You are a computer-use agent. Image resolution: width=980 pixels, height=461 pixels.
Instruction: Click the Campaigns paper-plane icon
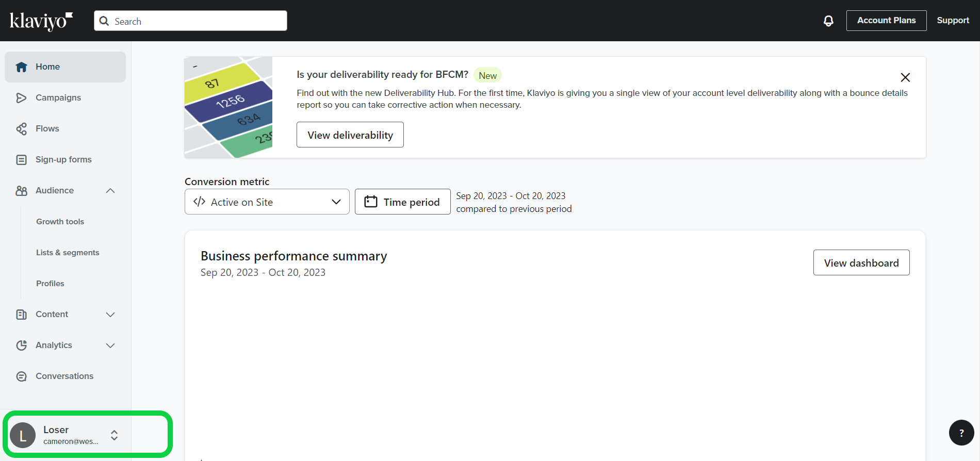point(21,98)
